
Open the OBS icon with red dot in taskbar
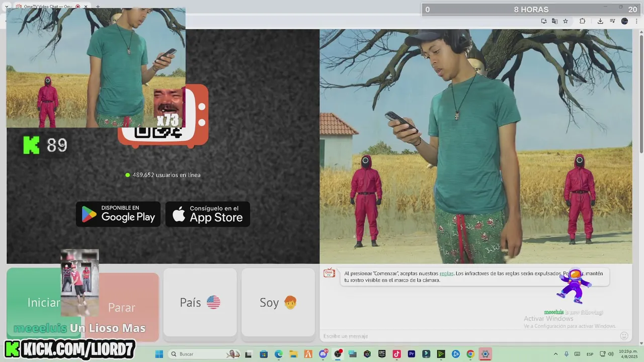click(338, 354)
